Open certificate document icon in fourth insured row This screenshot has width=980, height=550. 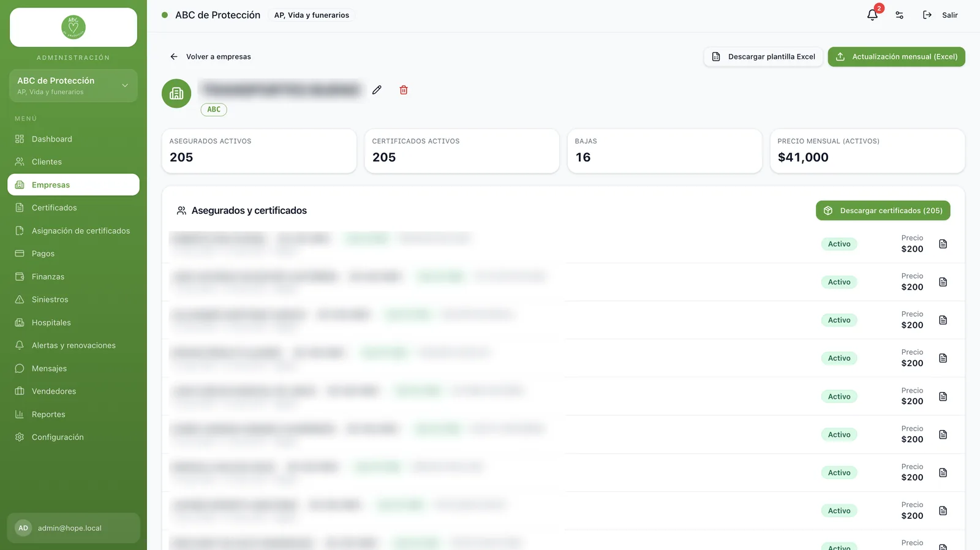point(943,358)
